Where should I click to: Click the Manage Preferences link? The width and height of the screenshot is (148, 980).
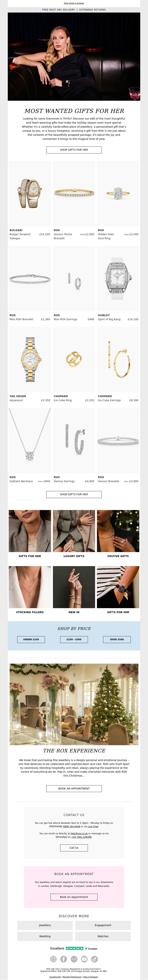pos(72,977)
